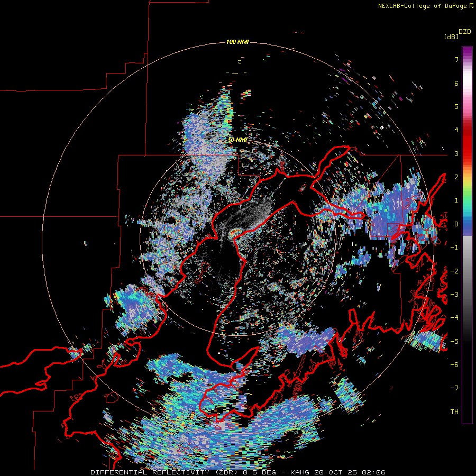Click the -3 value on the color scale
The image size is (476, 476).
pyautogui.click(x=454, y=295)
